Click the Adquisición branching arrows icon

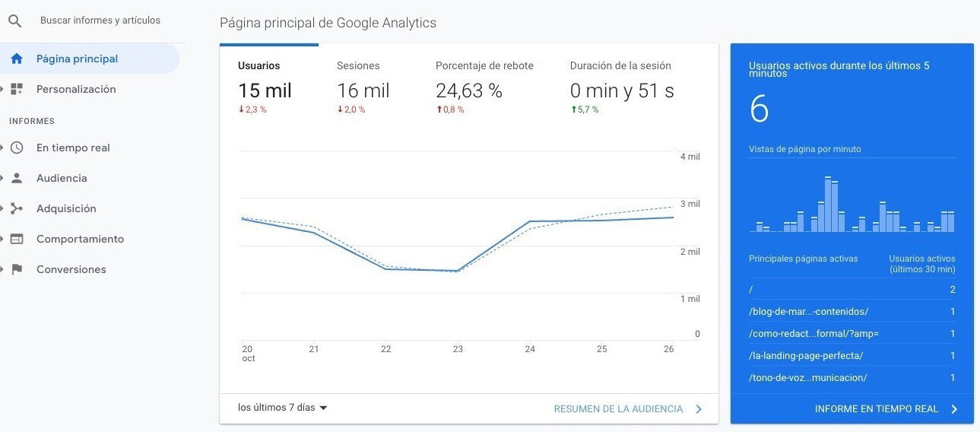click(17, 208)
